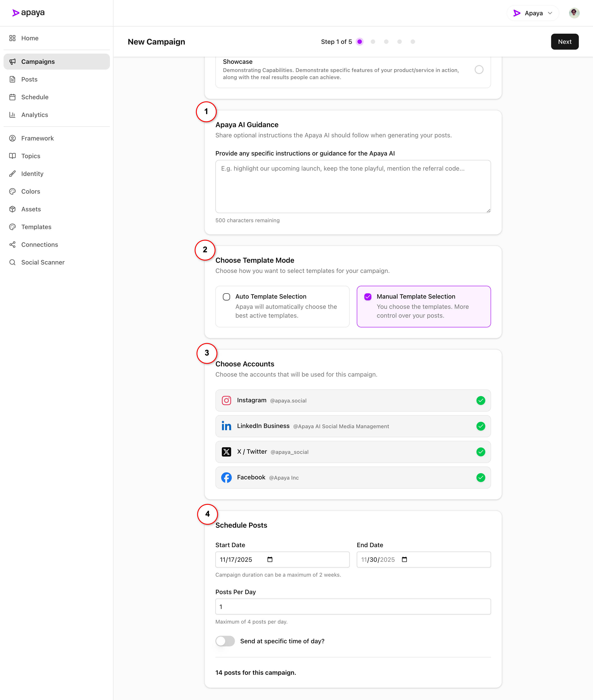Click the Next button
Viewport: 593px width, 700px height.
(564, 42)
